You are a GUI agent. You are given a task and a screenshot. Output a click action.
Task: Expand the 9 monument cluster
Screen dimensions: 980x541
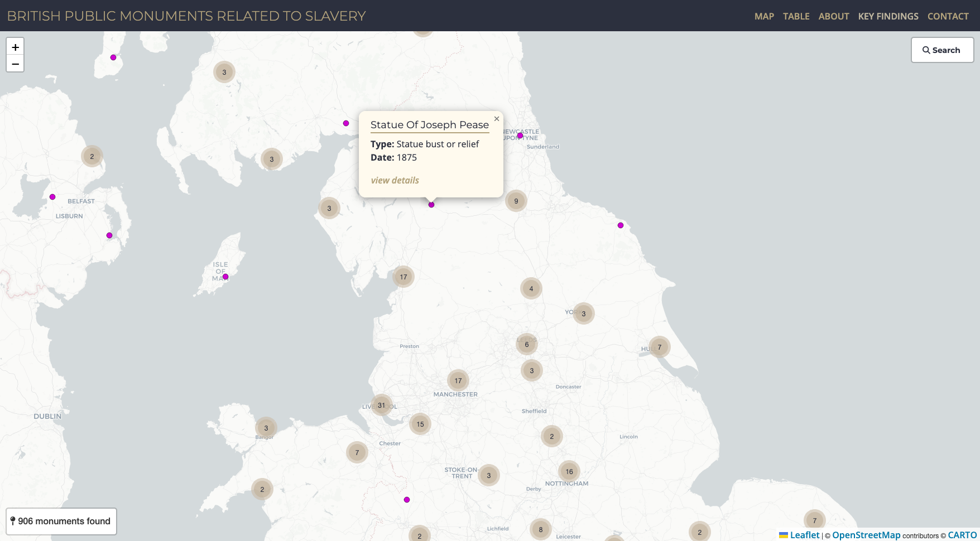(x=516, y=201)
